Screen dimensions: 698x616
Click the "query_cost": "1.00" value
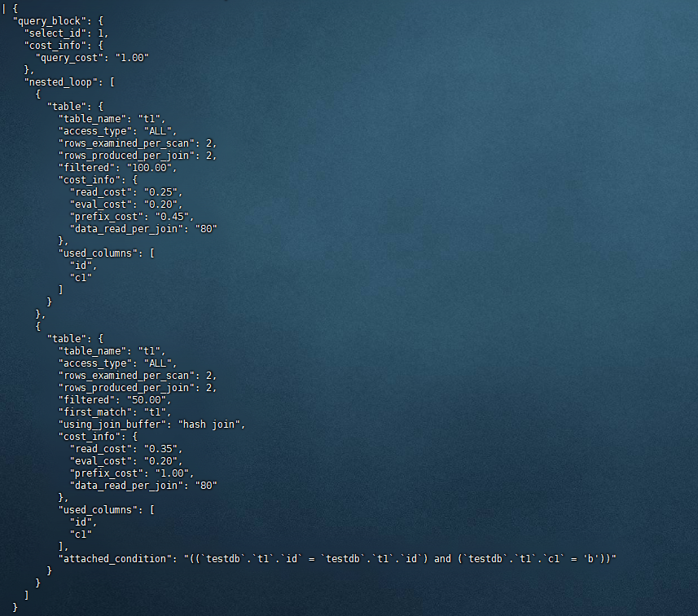[x=132, y=58]
